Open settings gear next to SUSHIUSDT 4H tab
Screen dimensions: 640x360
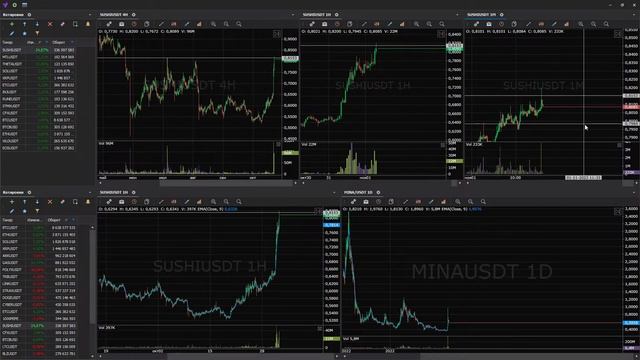133,15
